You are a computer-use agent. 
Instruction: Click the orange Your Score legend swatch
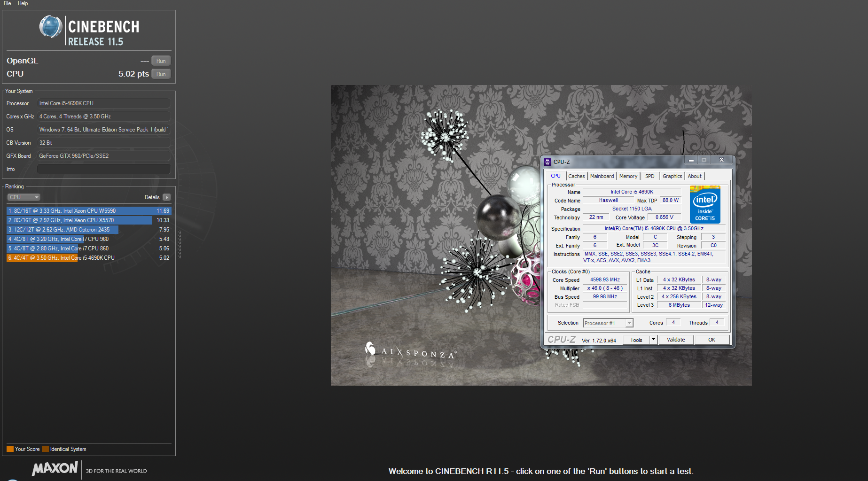coord(10,449)
